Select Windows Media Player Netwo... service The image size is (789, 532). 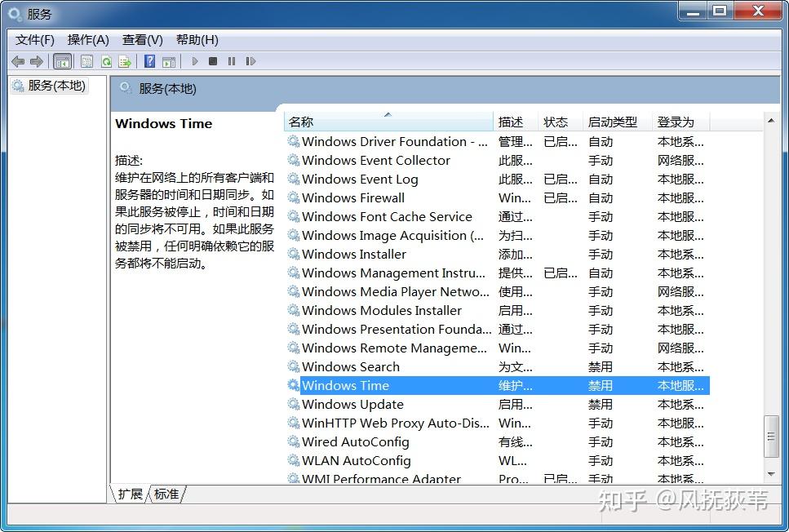pos(396,292)
